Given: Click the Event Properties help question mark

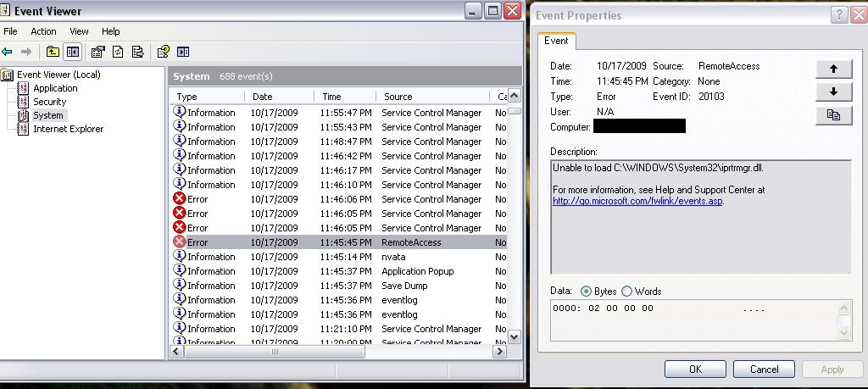Looking at the screenshot, I should [x=840, y=15].
